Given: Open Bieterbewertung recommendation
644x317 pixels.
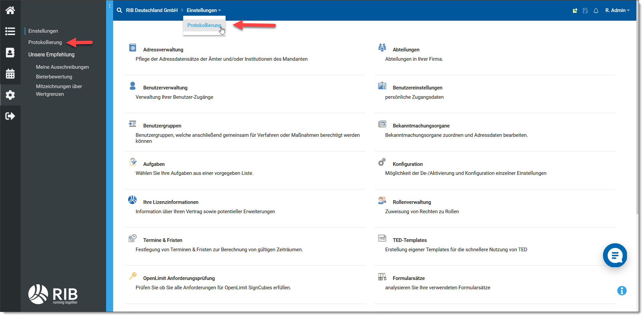Looking at the screenshot, I should tap(54, 77).
